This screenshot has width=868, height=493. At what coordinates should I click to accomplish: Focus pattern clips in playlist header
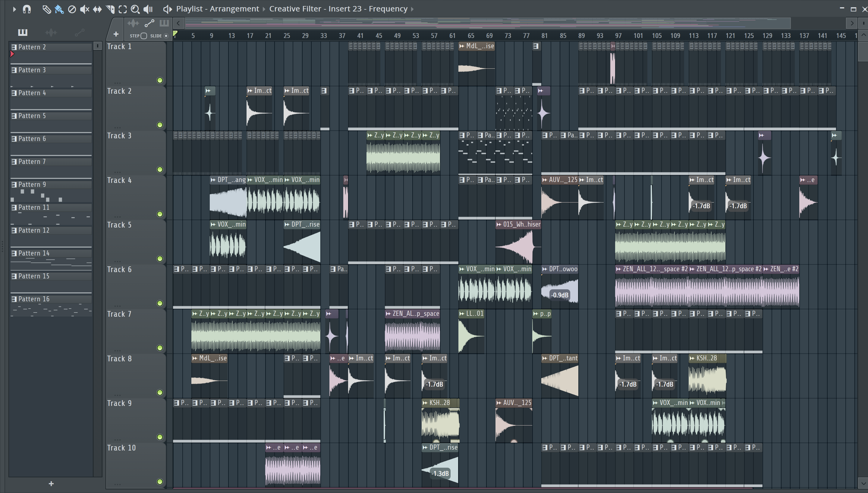[x=164, y=23]
